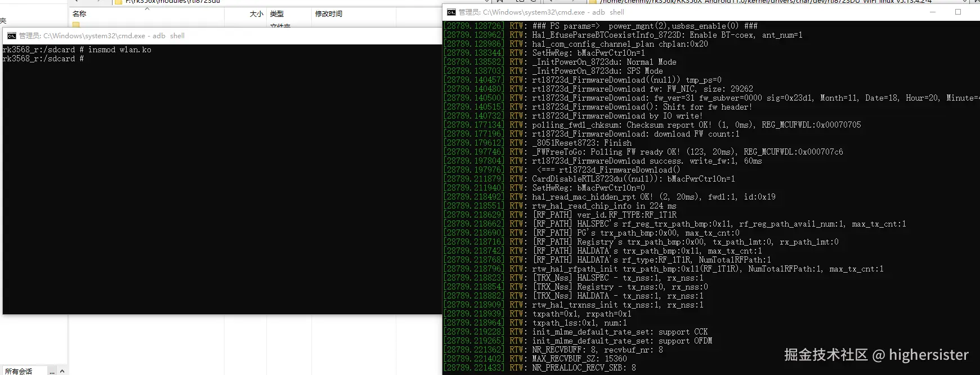Click the 'txpath_1ss:0x1, num:1' log line
980x375 pixels.
tap(535, 323)
